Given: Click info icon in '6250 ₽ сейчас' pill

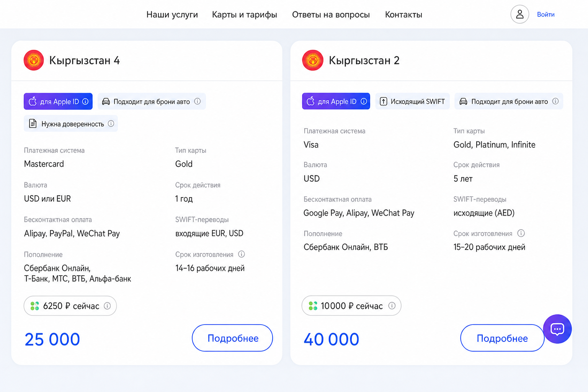Looking at the screenshot, I should [x=107, y=306].
